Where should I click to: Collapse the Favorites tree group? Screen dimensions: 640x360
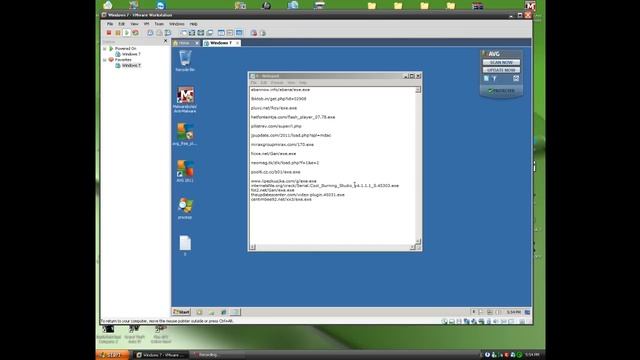click(104, 60)
